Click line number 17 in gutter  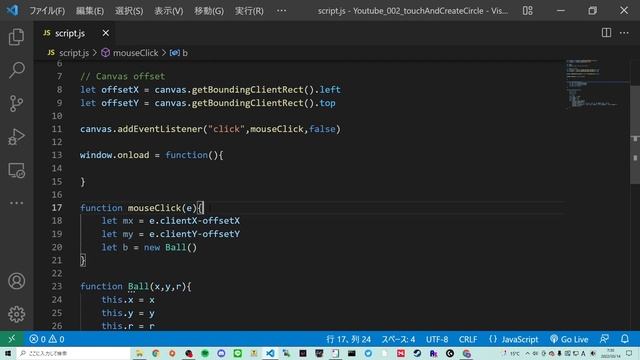click(57, 208)
